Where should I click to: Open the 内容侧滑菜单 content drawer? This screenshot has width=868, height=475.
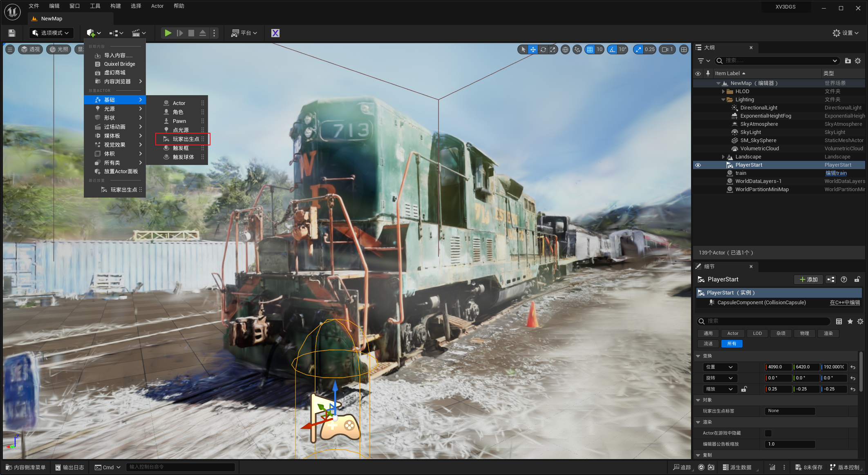pos(25,467)
